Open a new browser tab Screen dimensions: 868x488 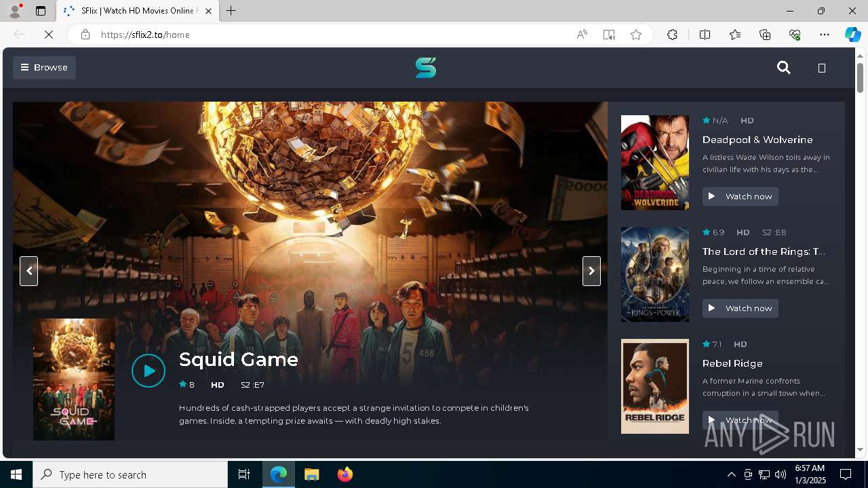point(231,11)
